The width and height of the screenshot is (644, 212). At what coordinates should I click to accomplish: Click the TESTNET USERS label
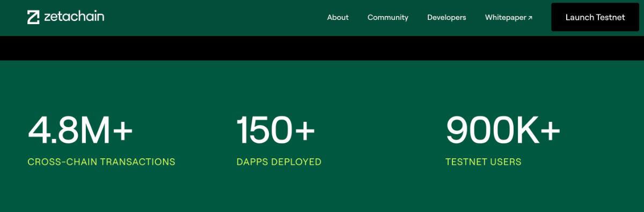[484, 162]
